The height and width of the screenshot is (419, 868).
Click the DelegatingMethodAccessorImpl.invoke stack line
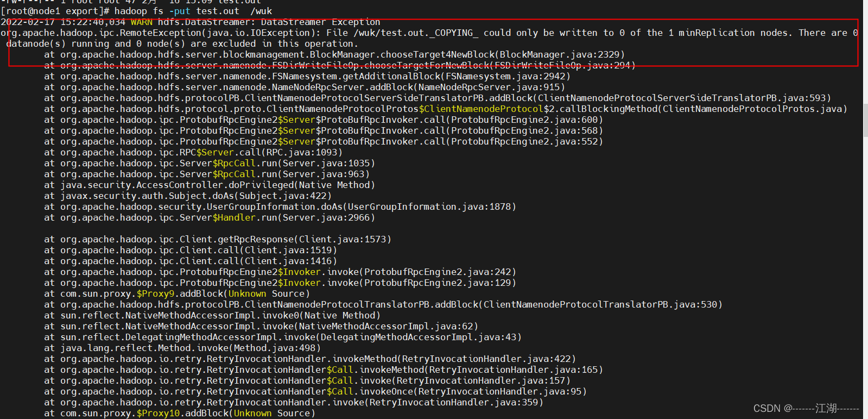pyautogui.click(x=283, y=337)
